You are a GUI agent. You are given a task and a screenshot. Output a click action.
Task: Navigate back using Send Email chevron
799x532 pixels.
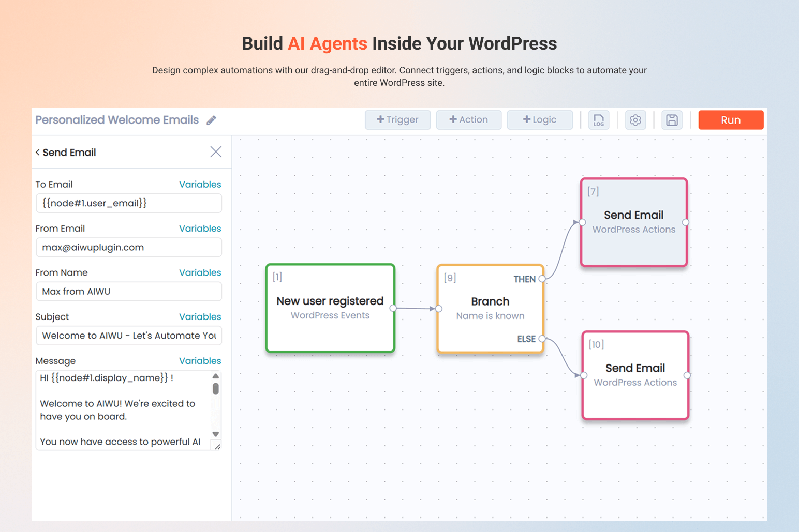38,152
